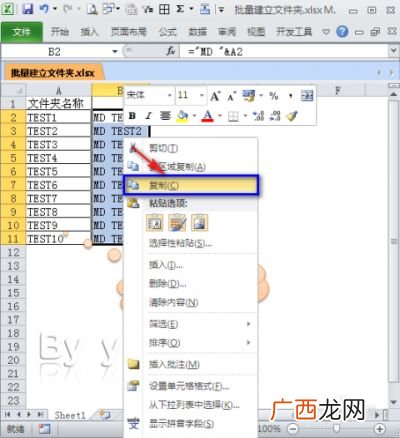Screen dimensions: 400x438
Task: Expand the Name Box dropdown arrow
Action: (115, 51)
